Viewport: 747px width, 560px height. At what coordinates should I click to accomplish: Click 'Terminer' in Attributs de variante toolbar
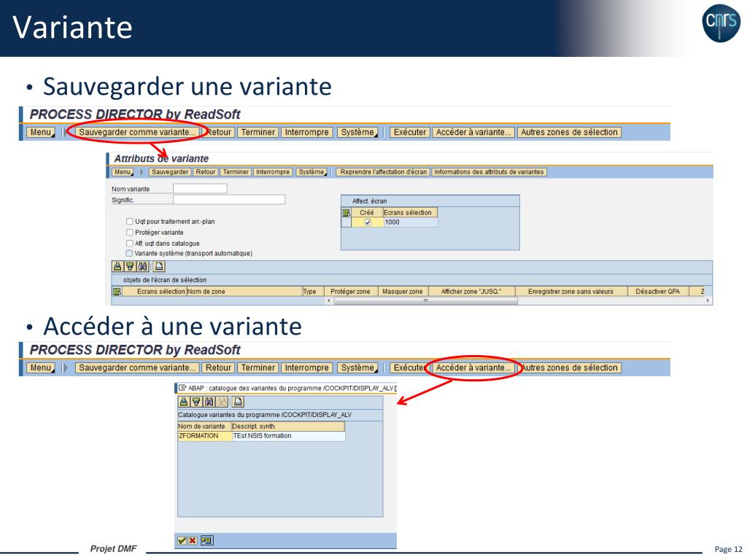236,172
